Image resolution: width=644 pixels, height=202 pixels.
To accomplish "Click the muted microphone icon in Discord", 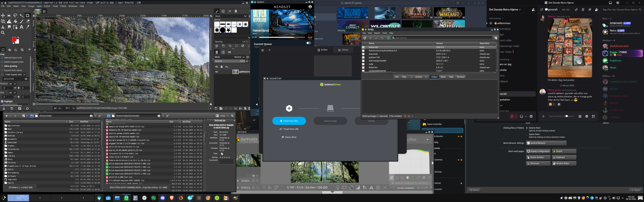I will click(512, 116).
